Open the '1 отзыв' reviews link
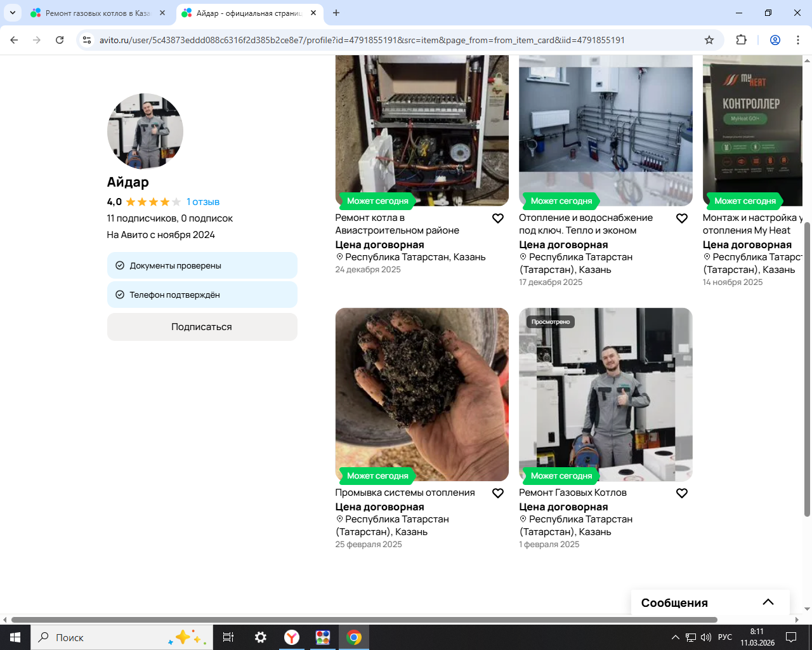 pyautogui.click(x=203, y=202)
